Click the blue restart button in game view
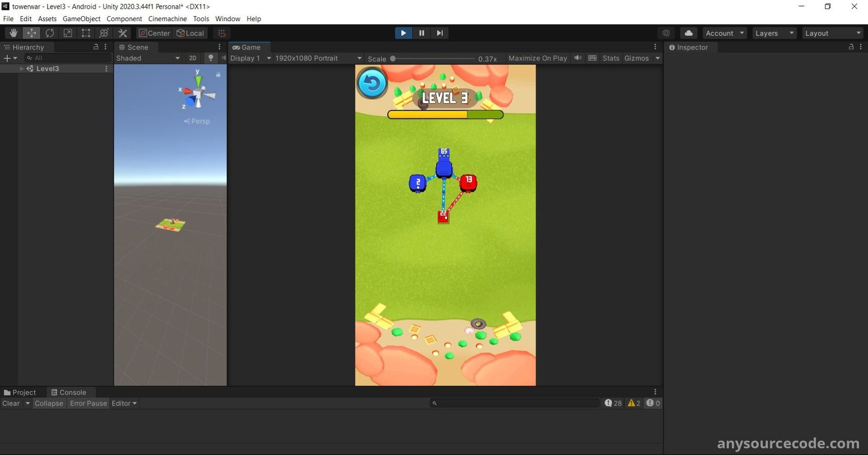 [372, 84]
